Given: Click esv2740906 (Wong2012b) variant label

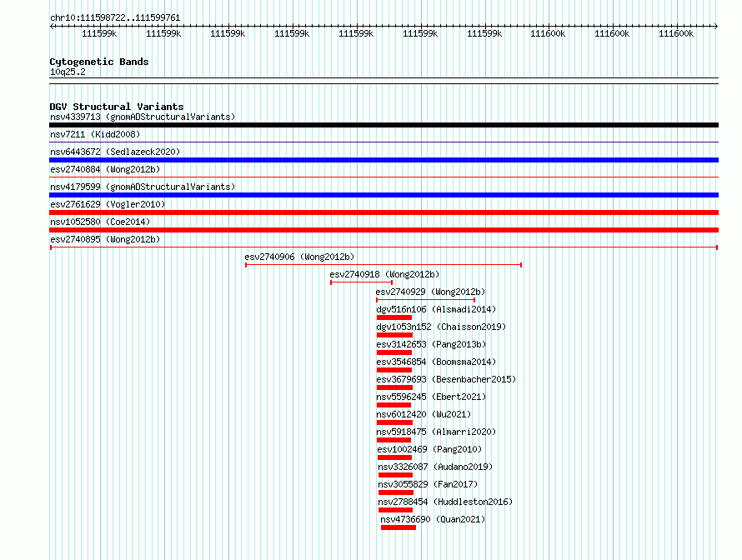Looking at the screenshot, I should (299, 257).
